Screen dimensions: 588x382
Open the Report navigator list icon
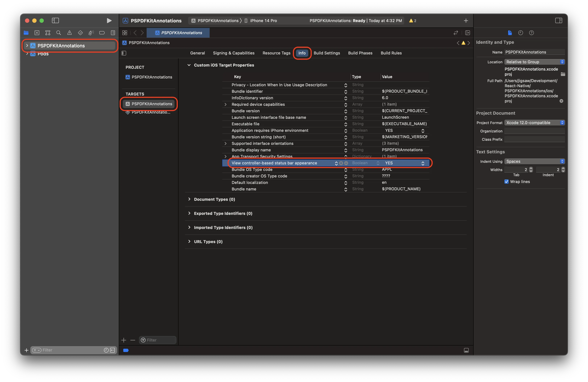113,33
